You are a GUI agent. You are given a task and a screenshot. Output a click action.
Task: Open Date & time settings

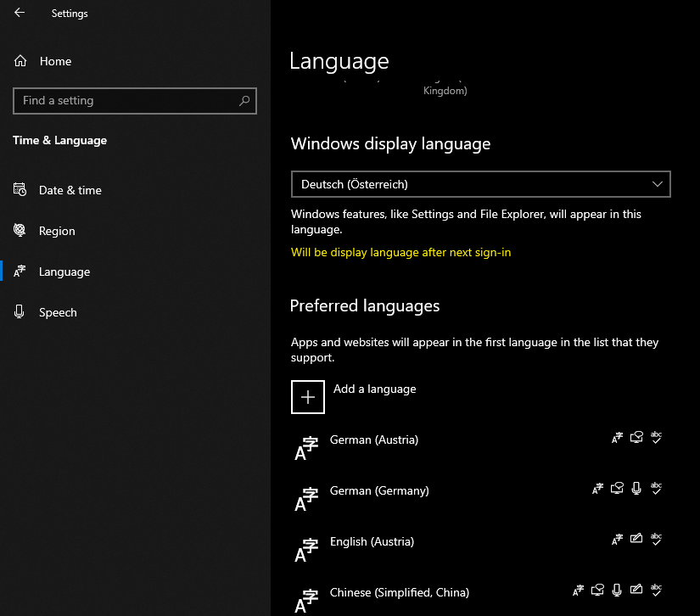57,190
